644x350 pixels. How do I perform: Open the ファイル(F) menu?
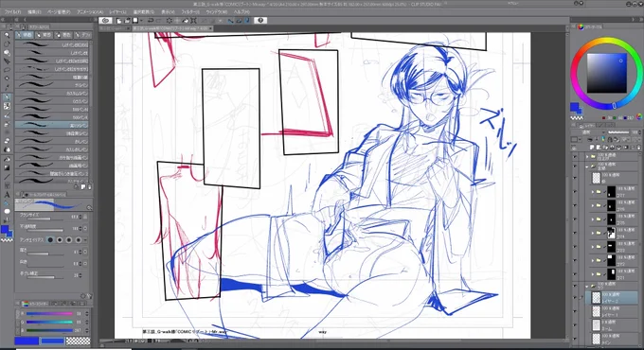tap(12, 12)
